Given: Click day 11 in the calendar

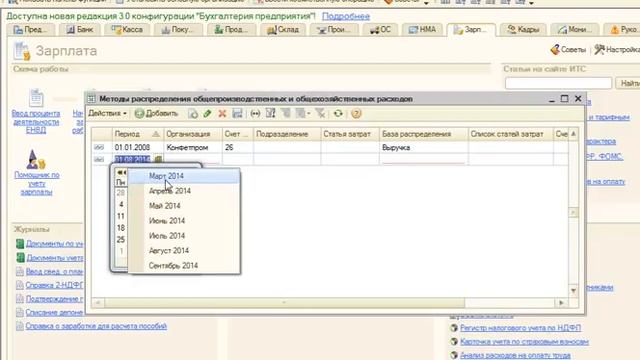Looking at the screenshot, I should tap(121, 216).
